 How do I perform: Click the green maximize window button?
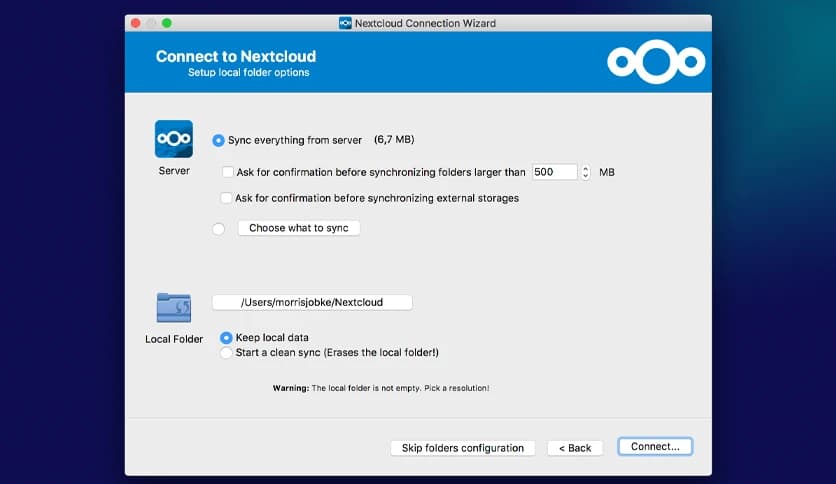(x=167, y=23)
